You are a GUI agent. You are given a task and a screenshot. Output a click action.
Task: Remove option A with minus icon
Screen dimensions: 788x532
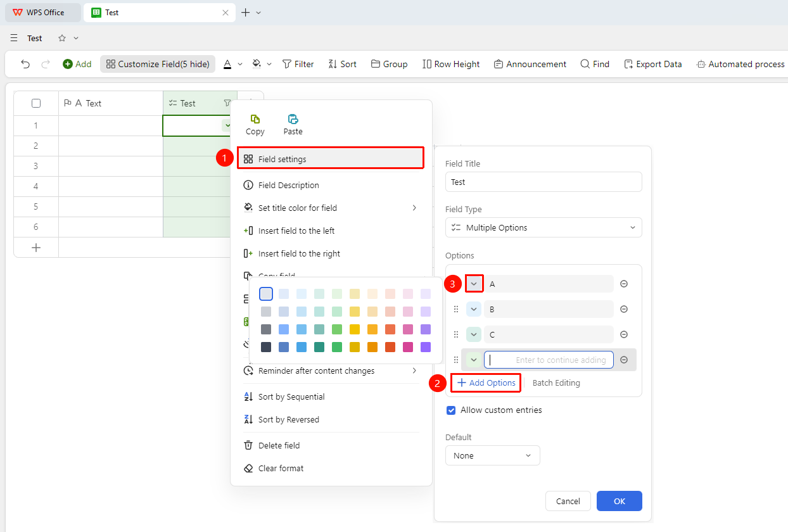click(624, 284)
